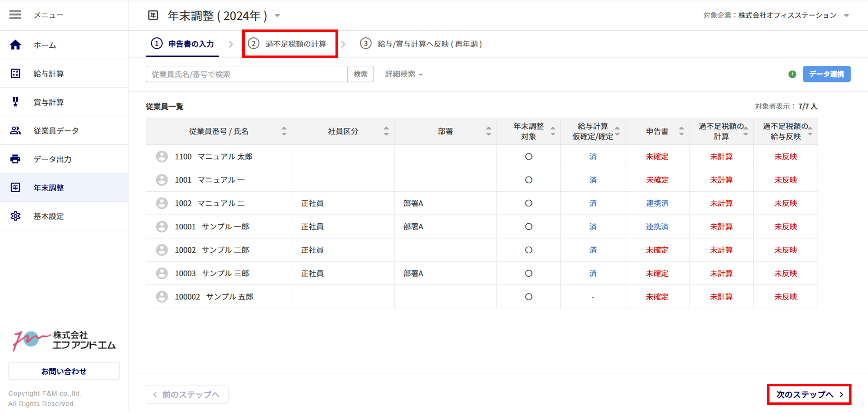868x415 pixels.
Task: Click the 基本設定 gear icon
Action: 15,216
